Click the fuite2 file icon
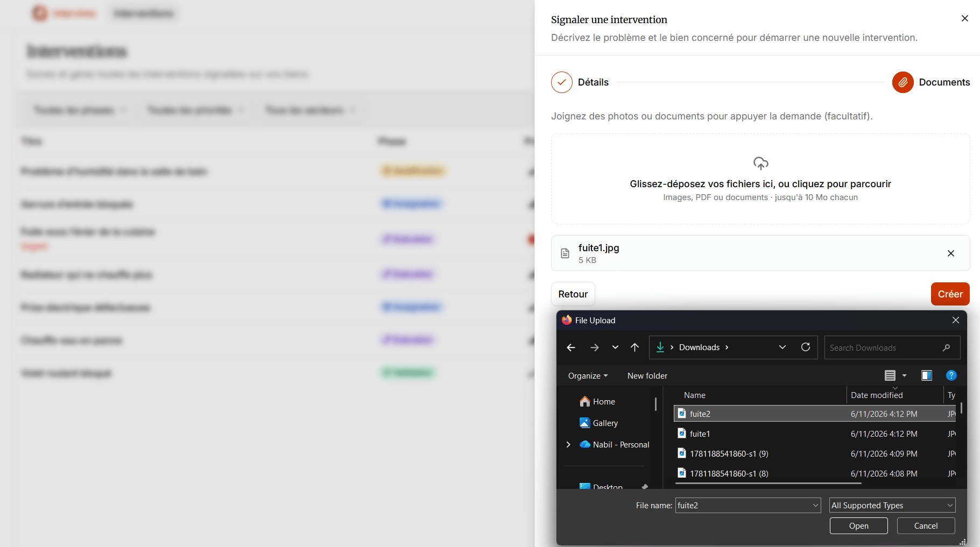The width and height of the screenshot is (980, 547). (x=681, y=413)
